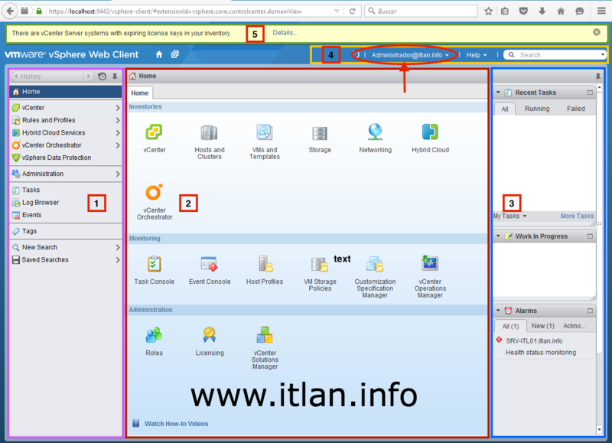Open the vCenter inventory icon
This screenshot has height=443, width=612.
[154, 132]
